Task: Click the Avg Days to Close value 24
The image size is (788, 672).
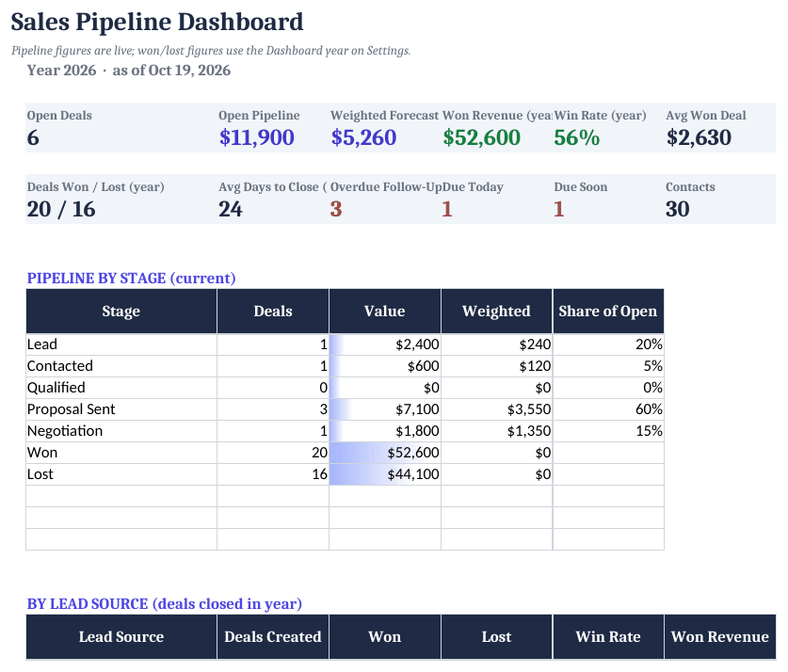Action: tap(231, 209)
